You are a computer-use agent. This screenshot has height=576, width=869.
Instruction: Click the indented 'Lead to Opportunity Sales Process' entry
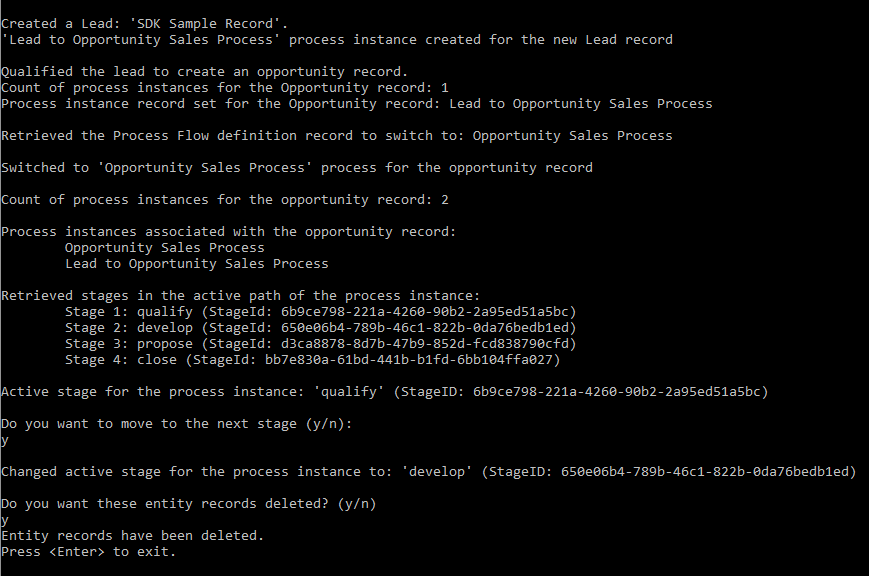(196, 263)
